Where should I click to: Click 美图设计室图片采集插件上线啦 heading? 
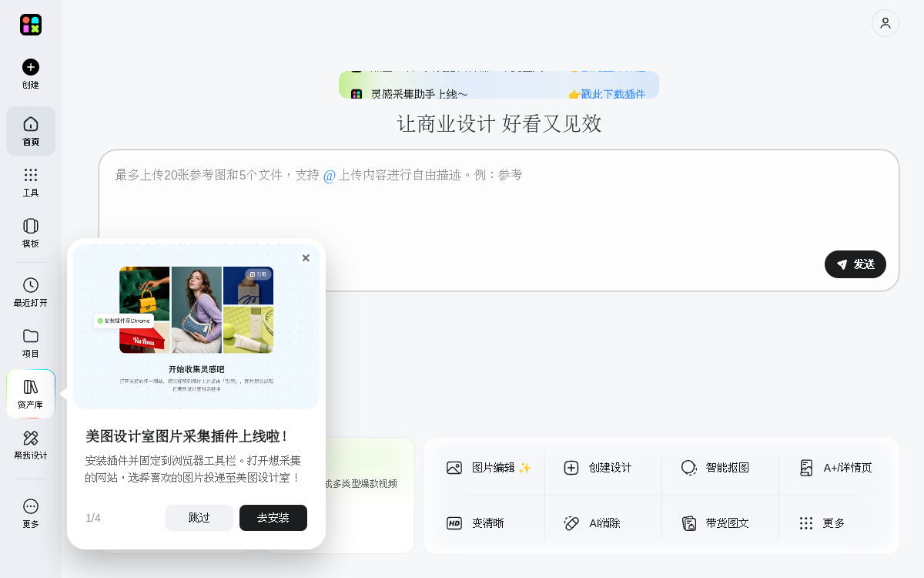187,436
